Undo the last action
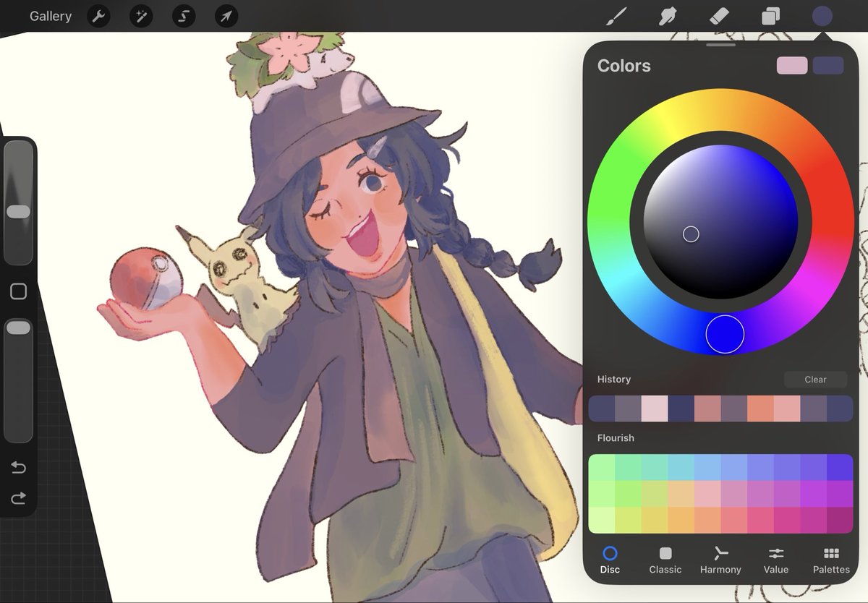 point(18,468)
